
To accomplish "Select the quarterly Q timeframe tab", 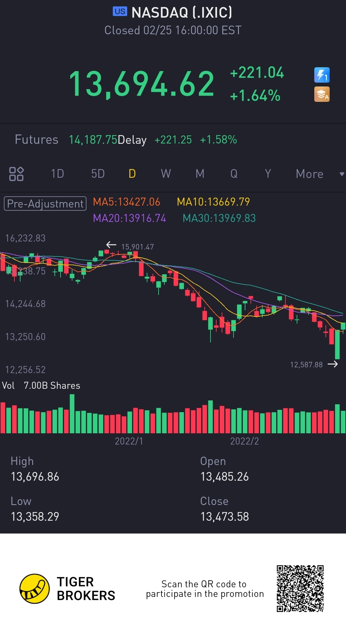I will click(234, 174).
